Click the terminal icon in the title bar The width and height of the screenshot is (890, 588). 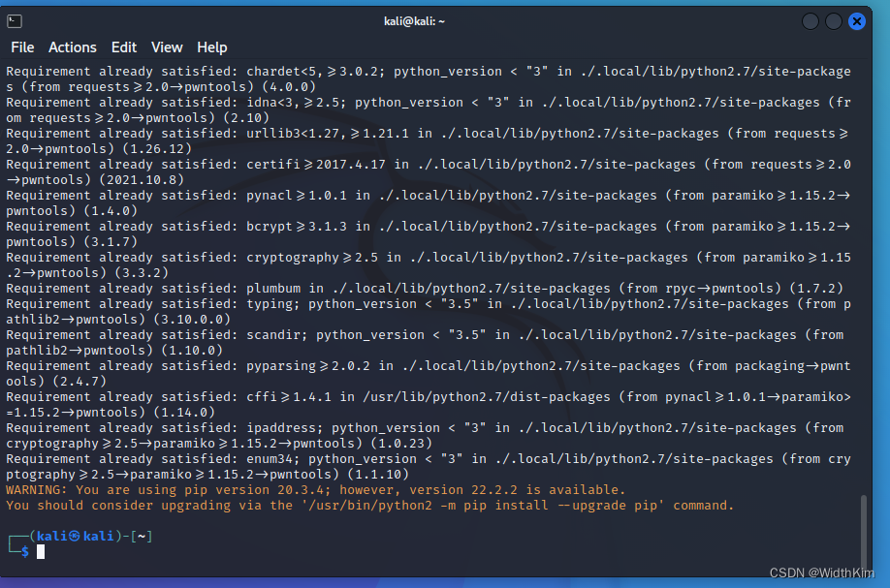click(x=14, y=20)
